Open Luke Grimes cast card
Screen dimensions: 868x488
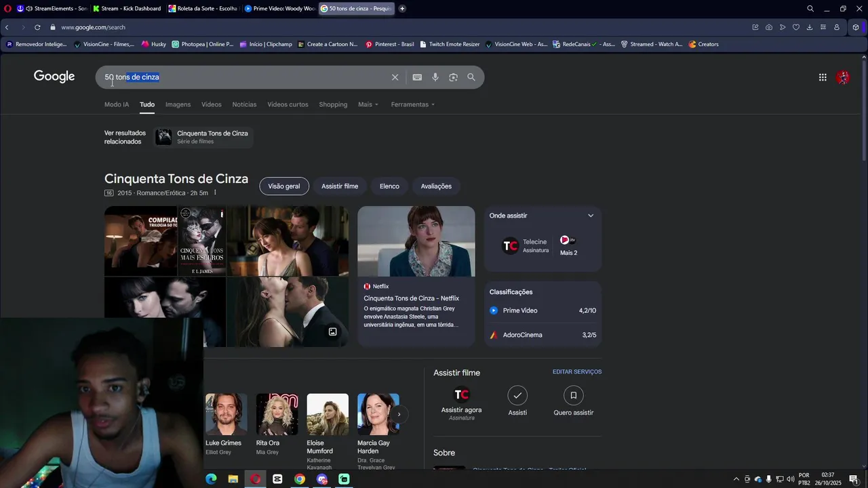point(226,425)
